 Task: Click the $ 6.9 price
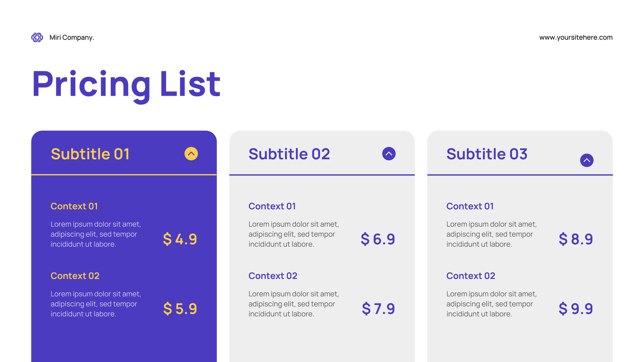[x=378, y=239]
